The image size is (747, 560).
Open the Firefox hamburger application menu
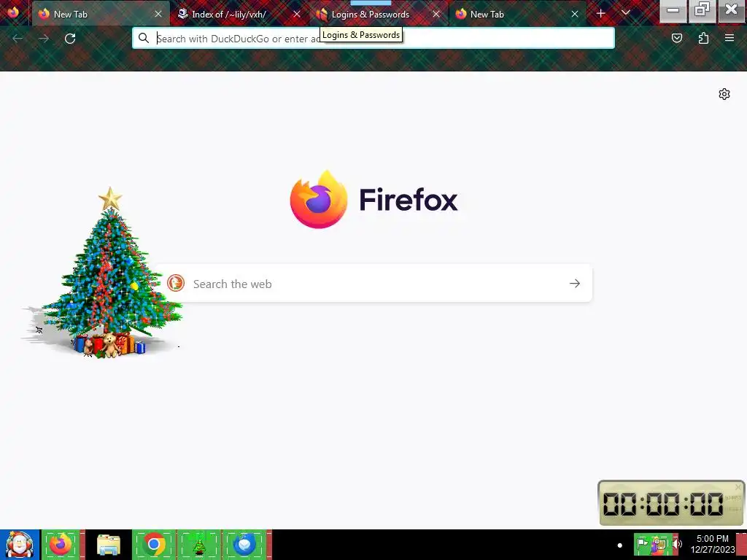pyautogui.click(x=729, y=38)
